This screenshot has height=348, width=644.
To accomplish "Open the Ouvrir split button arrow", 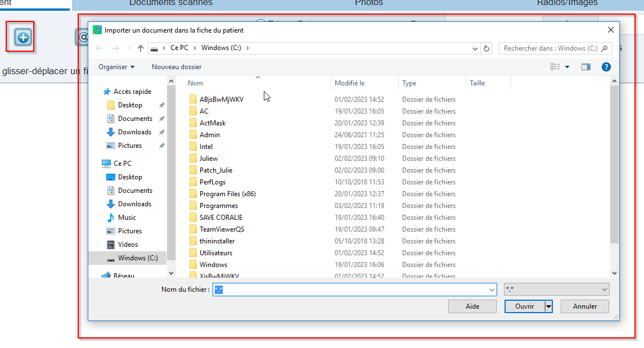I will pos(548,306).
